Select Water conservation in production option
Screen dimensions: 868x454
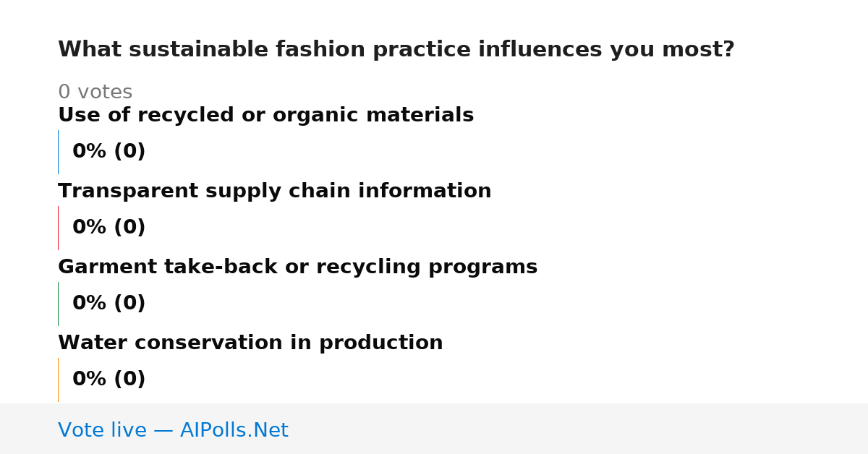[x=250, y=343]
